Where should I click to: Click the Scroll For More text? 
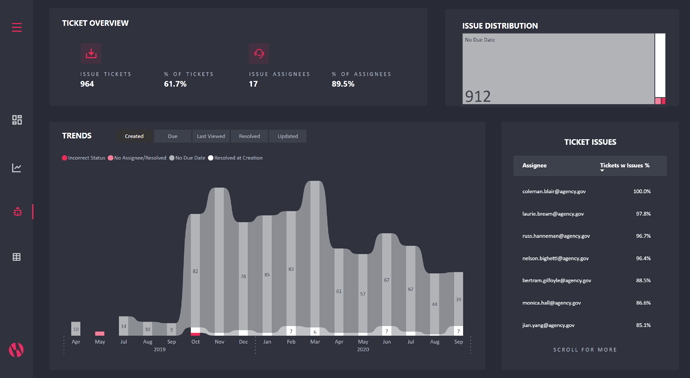(585, 350)
